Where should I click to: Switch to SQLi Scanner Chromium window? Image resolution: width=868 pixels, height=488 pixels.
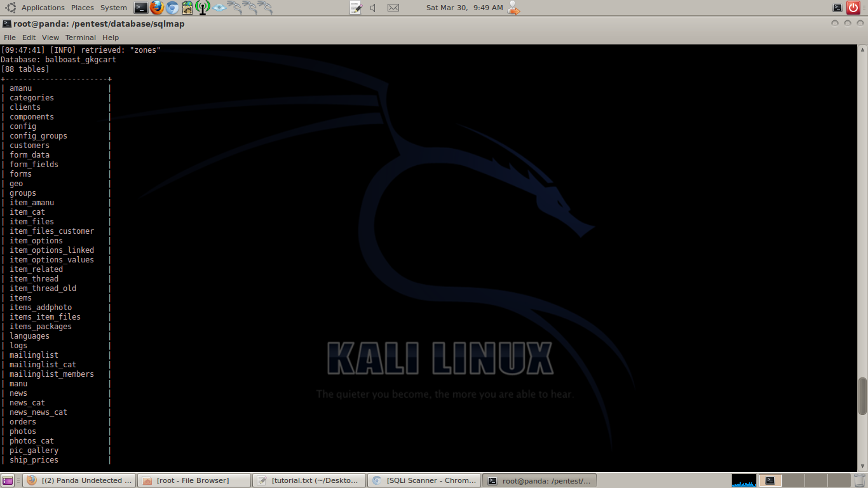pos(424,480)
